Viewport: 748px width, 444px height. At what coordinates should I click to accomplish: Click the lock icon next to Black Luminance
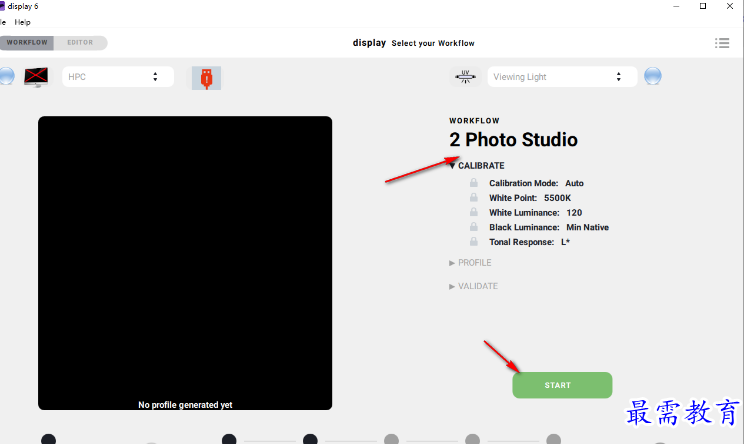[x=473, y=227]
